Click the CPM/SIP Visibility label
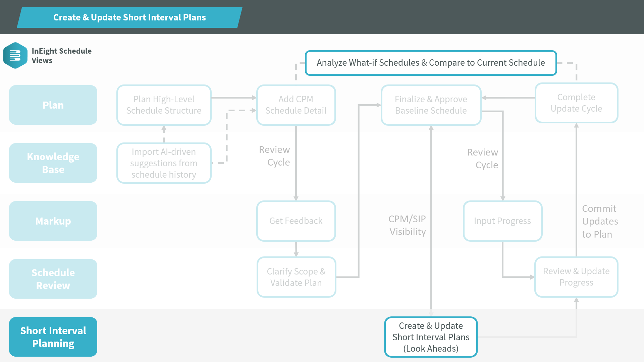644x362 pixels. tap(407, 225)
